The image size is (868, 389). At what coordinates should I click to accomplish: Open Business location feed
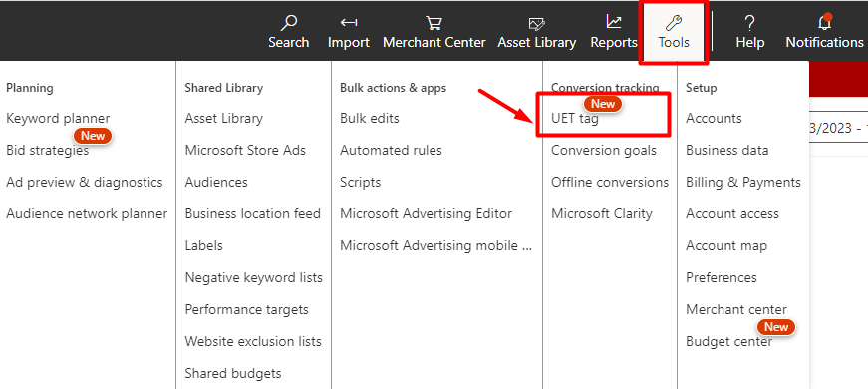[253, 213]
